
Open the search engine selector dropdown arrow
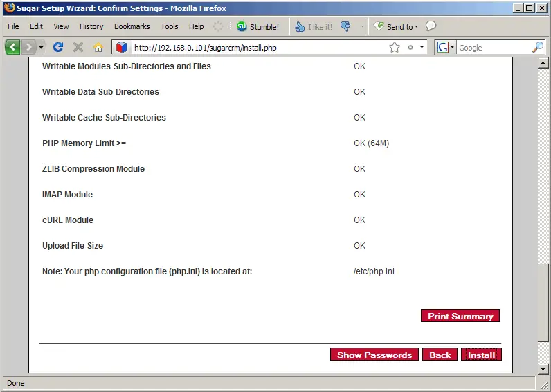pos(452,47)
